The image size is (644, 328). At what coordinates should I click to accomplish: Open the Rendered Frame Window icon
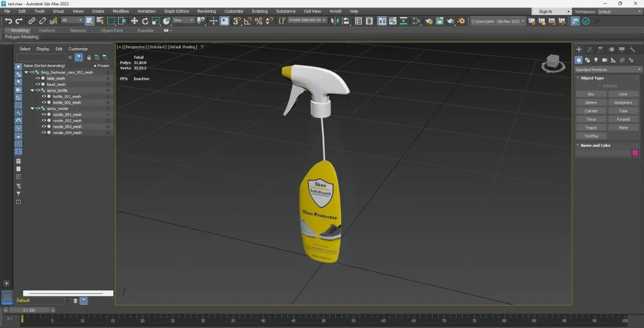pos(440,21)
